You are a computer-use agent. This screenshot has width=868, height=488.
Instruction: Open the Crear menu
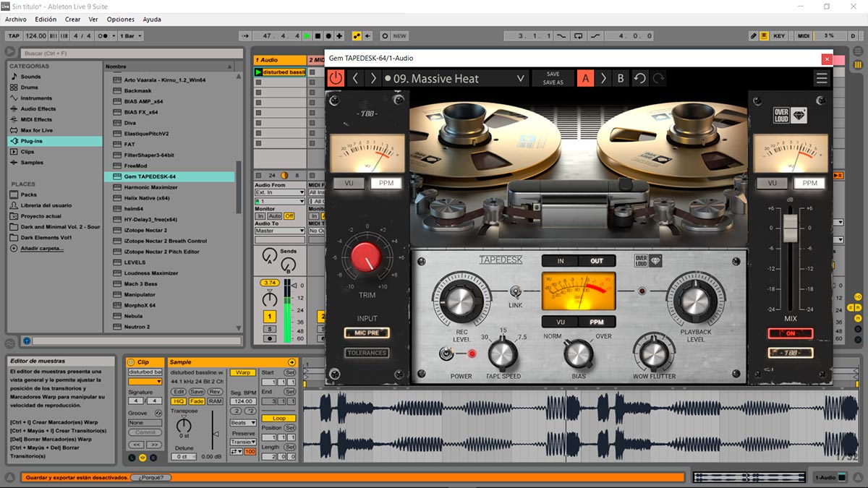[x=73, y=20]
